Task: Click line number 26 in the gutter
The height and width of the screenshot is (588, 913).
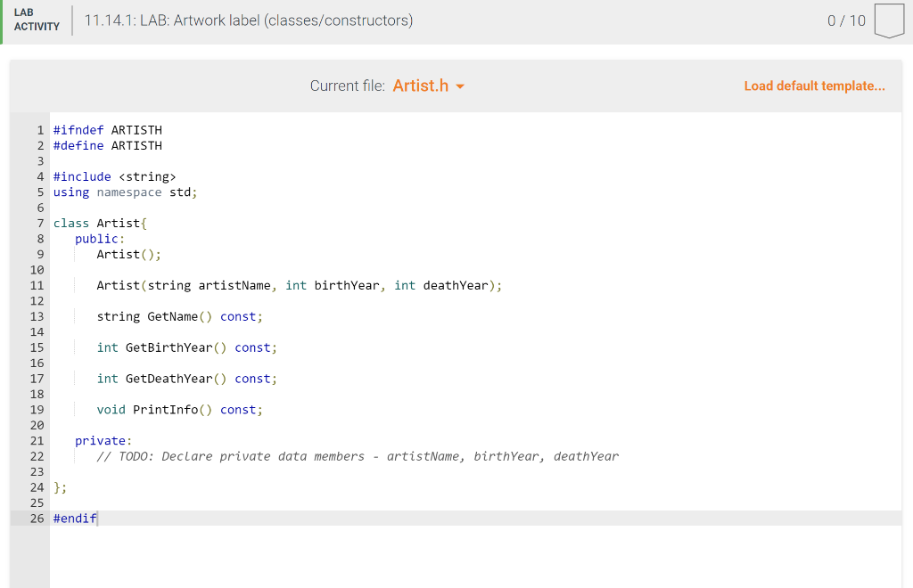Action: tap(37, 519)
